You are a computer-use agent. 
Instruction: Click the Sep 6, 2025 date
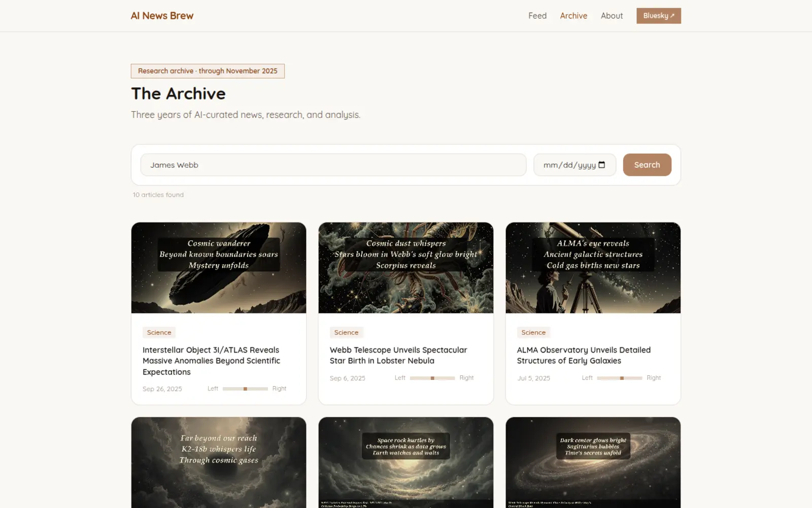tap(347, 378)
